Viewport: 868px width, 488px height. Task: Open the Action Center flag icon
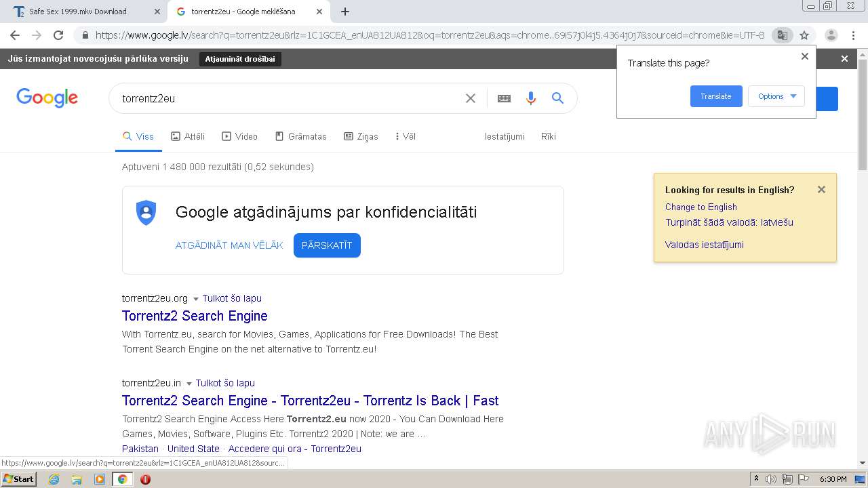[x=803, y=479]
